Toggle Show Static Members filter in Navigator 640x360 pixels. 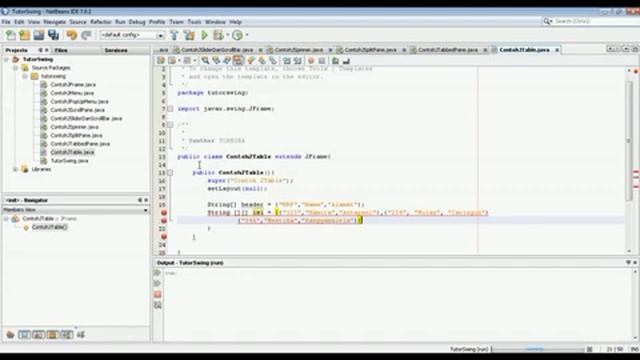[38, 335]
